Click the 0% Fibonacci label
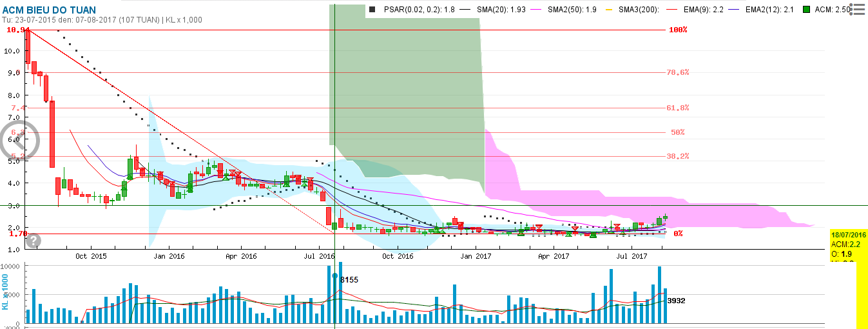The width and height of the screenshot is (868, 329). click(x=678, y=234)
